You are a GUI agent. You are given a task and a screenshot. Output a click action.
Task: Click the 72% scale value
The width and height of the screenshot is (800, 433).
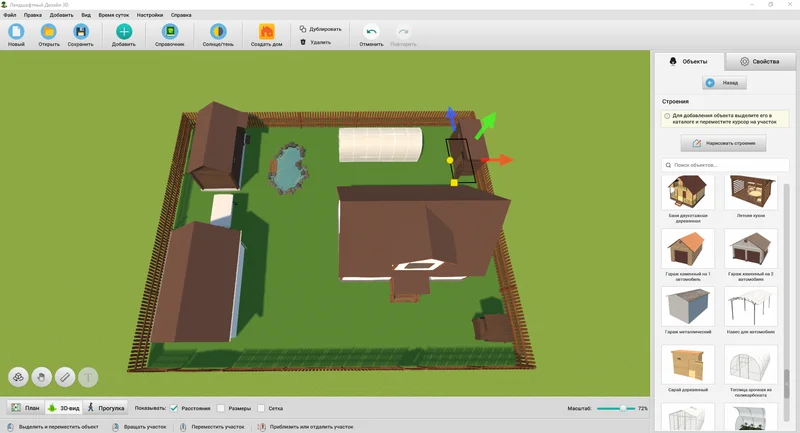pyautogui.click(x=642, y=409)
